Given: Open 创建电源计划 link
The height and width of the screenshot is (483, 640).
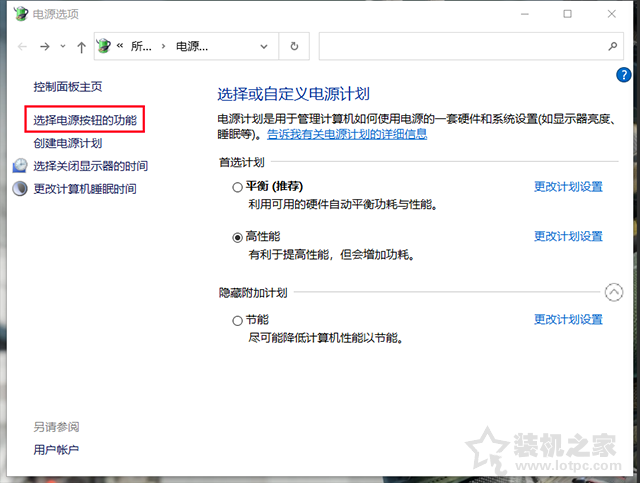Looking at the screenshot, I should (68, 143).
